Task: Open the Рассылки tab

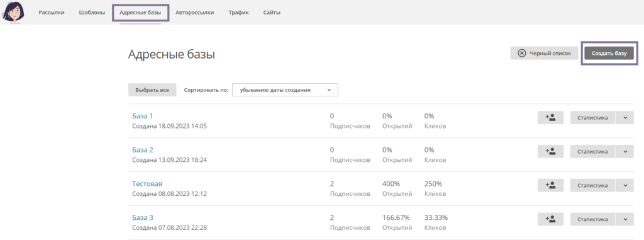Action: coord(52,13)
